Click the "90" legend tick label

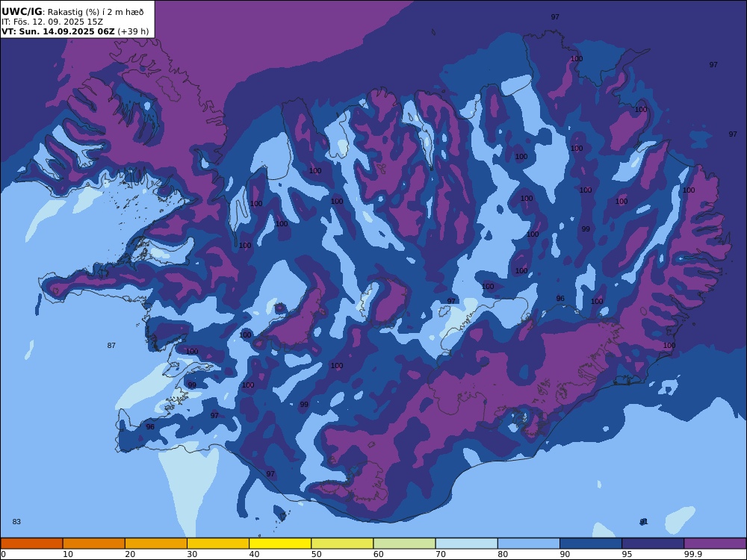(x=565, y=554)
